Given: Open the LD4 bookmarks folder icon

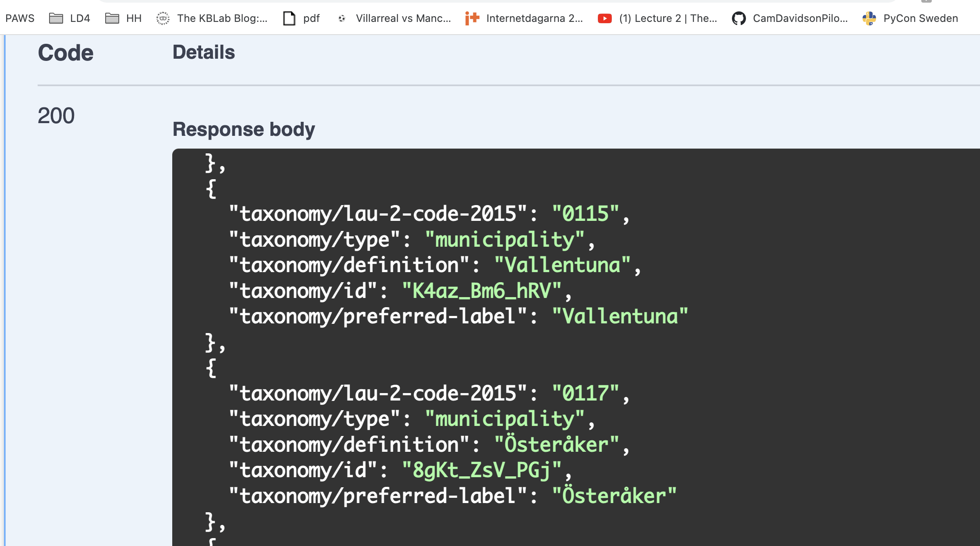Looking at the screenshot, I should click(x=56, y=18).
